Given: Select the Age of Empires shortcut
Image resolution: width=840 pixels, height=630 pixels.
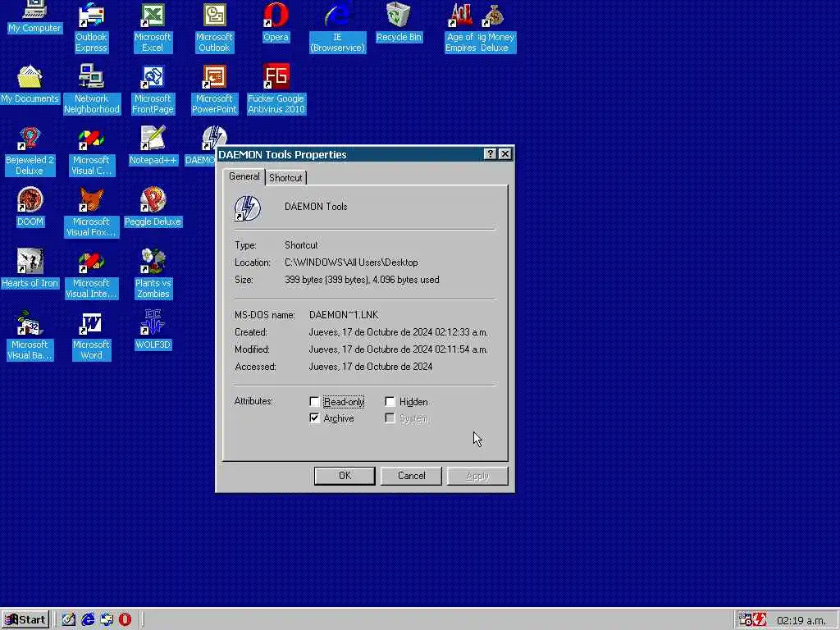Looking at the screenshot, I should 460,27.
